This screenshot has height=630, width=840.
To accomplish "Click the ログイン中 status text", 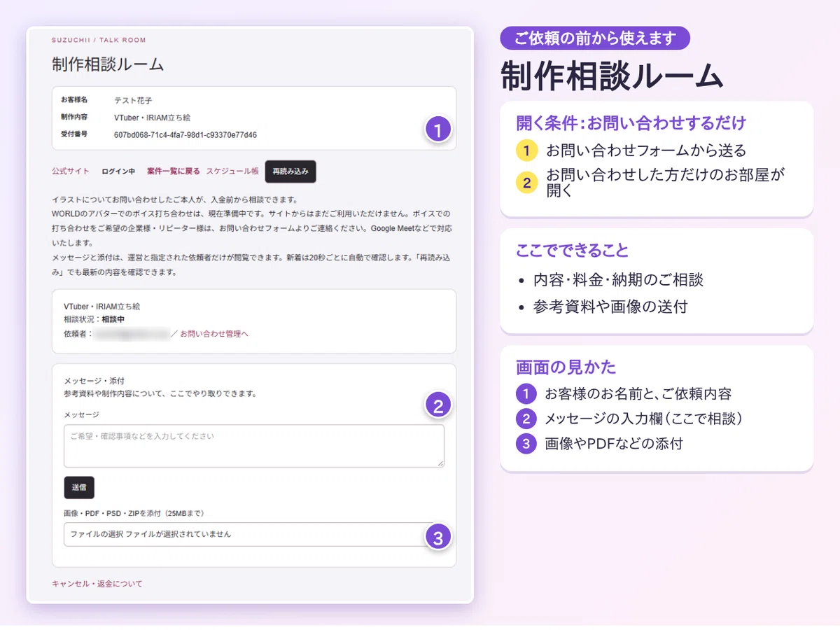I will (x=118, y=171).
